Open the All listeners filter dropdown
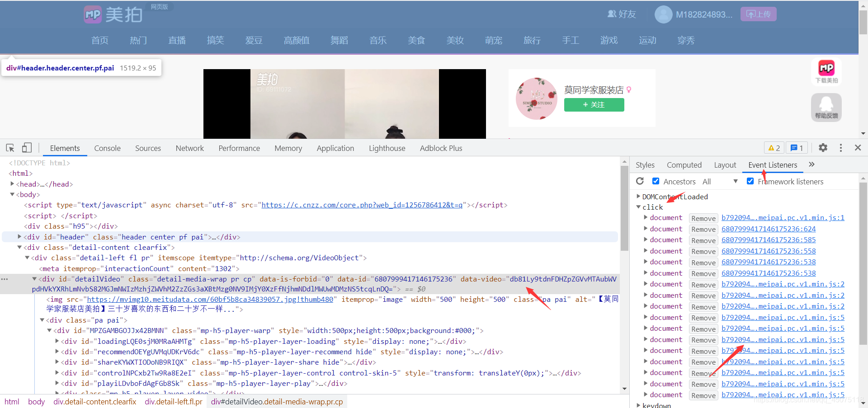This screenshot has height=408, width=868. point(720,181)
